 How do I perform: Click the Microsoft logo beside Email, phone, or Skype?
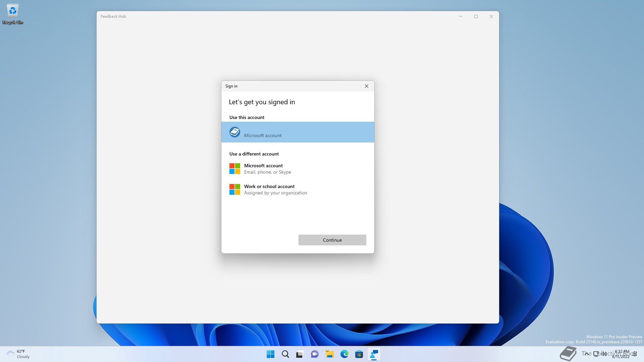[x=235, y=169]
